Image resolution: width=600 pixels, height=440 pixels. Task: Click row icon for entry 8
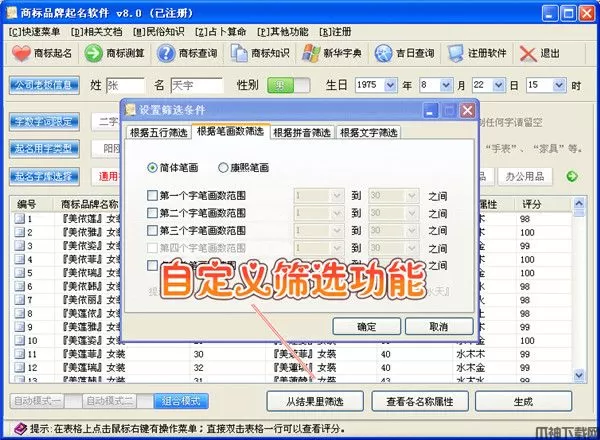click(20, 313)
